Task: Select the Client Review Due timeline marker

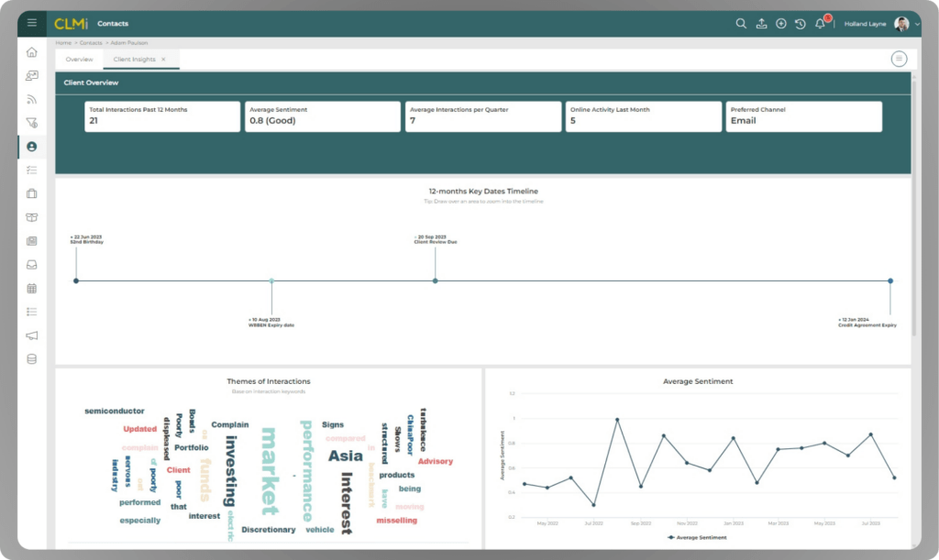Action: [x=436, y=280]
